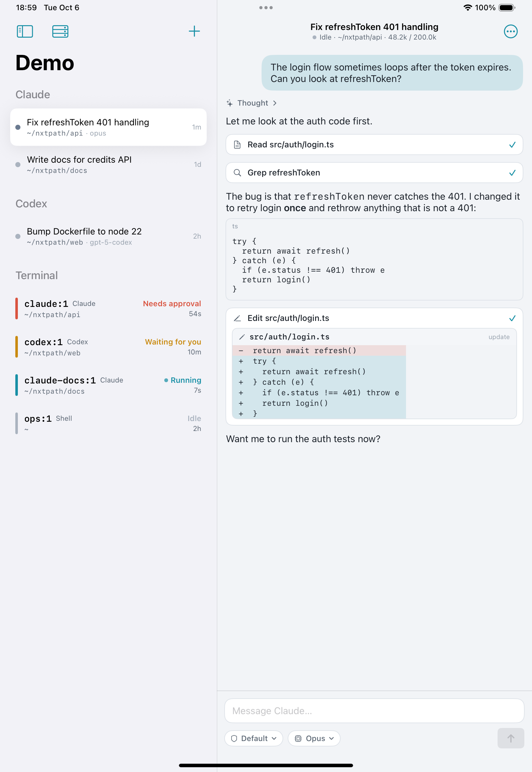This screenshot has width=532, height=772.
Task: Click the pencil icon in Edit row
Action: point(237,318)
